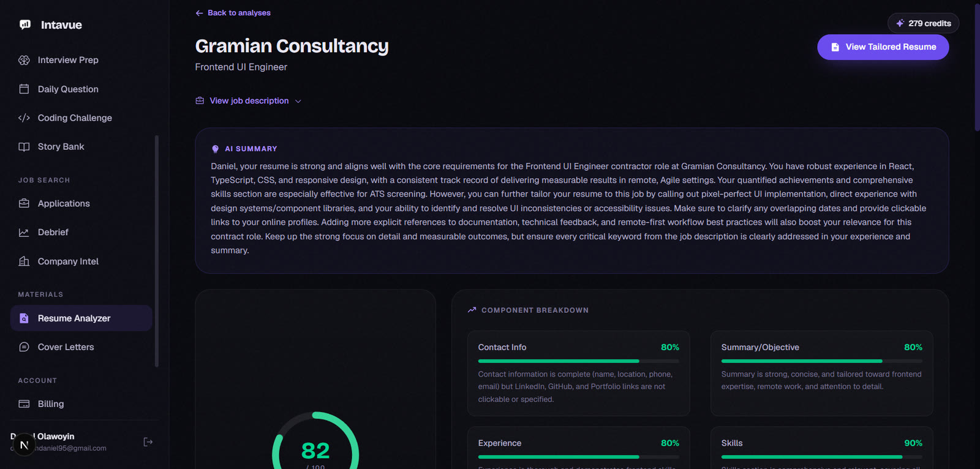Click the View job description link
Viewport: 980px width, 469px height.
249,101
